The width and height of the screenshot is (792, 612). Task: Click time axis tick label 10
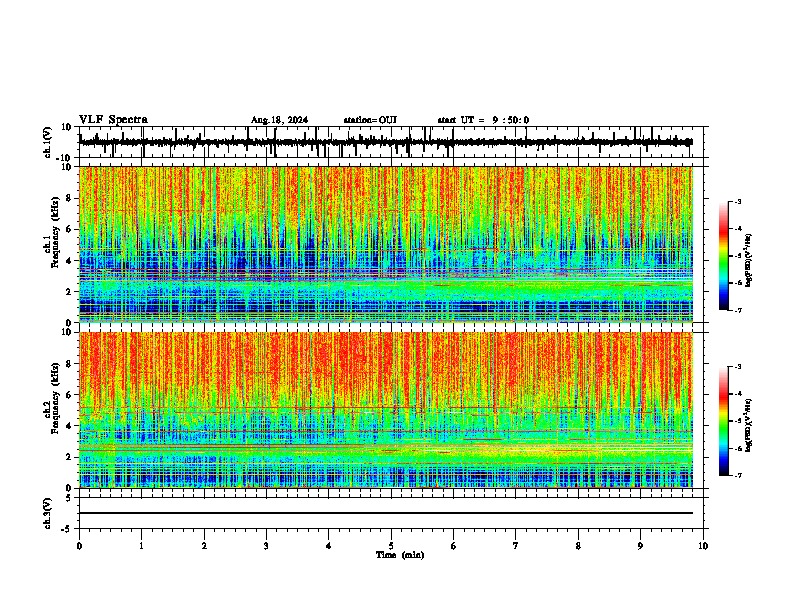pos(703,546)
